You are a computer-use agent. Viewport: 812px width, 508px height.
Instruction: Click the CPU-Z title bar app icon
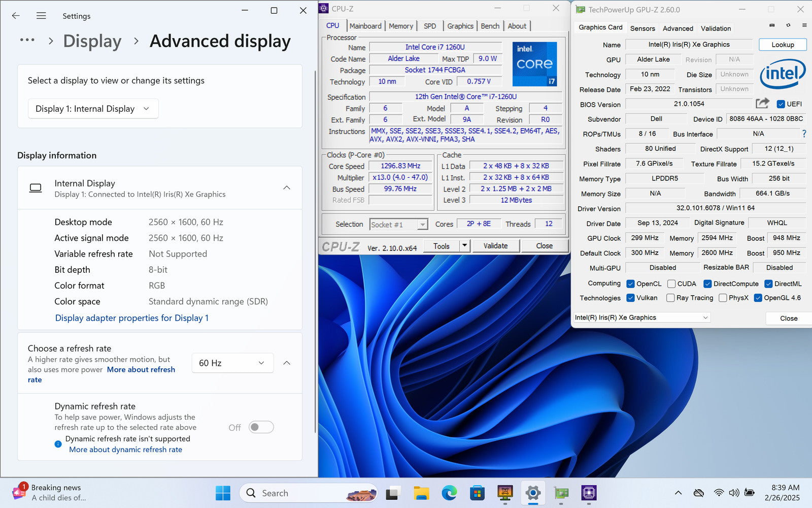point(324,9)
